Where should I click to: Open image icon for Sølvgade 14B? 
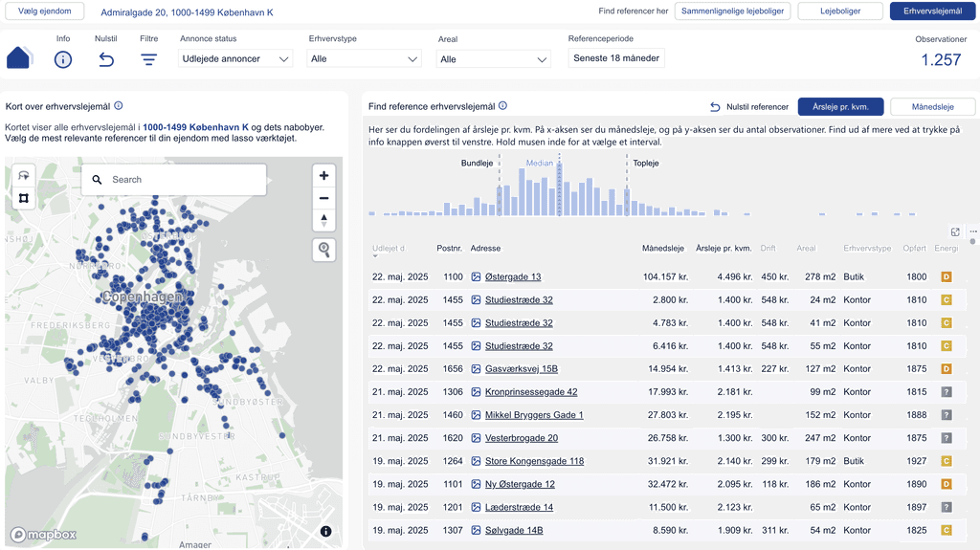pos(477,530)
